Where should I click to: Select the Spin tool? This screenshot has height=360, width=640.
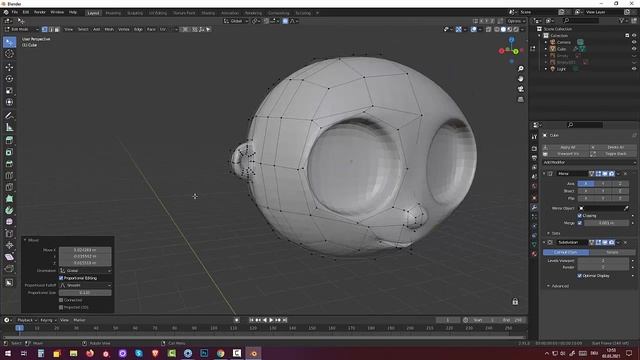pos(9,211)
